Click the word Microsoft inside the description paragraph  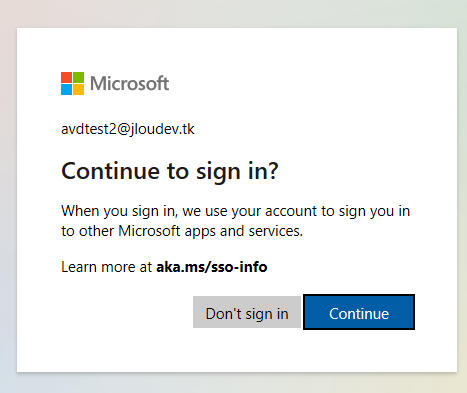click(149, 231)
